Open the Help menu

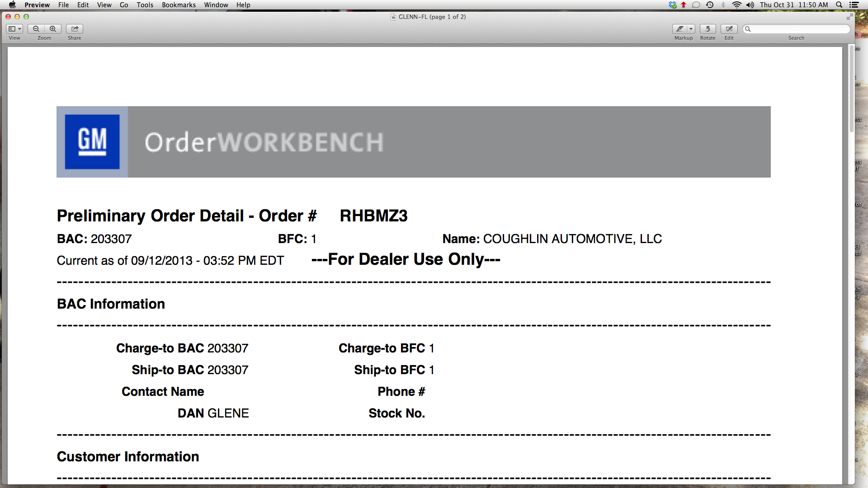pyautogui.click(x=243, y=5)
